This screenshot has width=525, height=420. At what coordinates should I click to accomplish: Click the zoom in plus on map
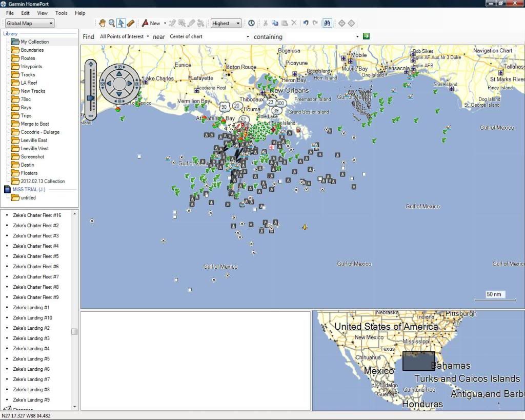[91, 64]
